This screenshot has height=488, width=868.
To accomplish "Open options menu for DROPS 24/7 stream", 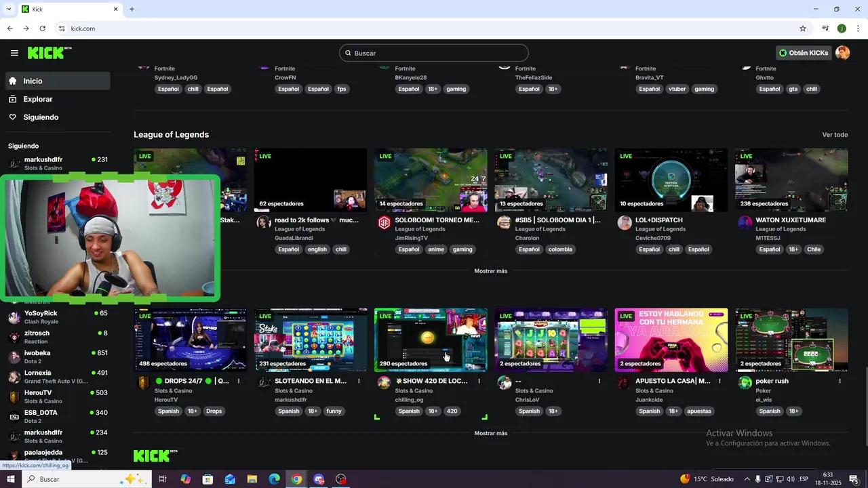I will tap(238, 381).
